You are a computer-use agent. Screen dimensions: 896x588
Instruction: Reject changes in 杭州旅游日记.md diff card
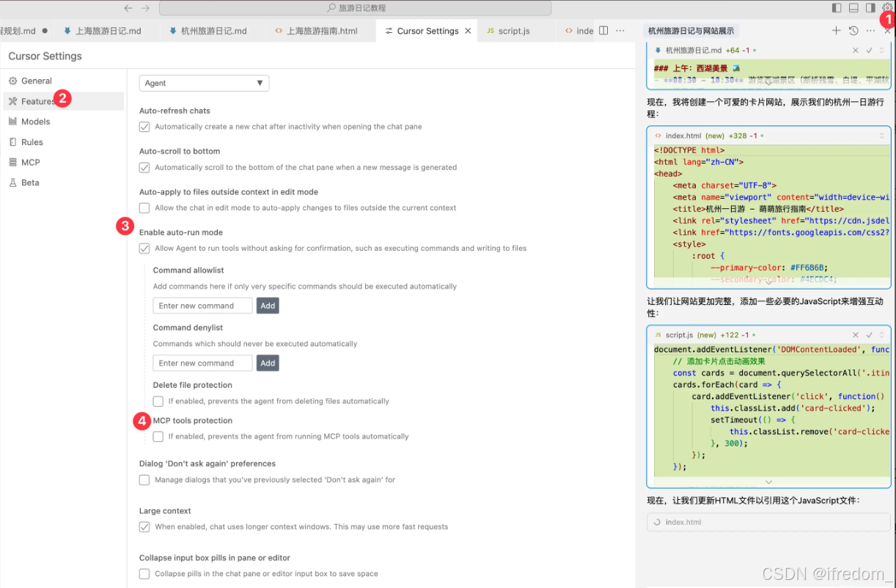tap(855, 51)
